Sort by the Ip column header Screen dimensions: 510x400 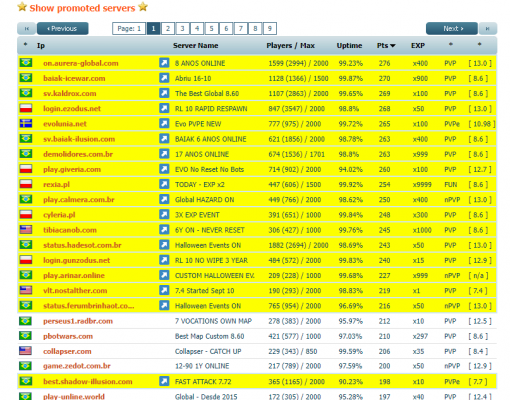pos(41,46)
